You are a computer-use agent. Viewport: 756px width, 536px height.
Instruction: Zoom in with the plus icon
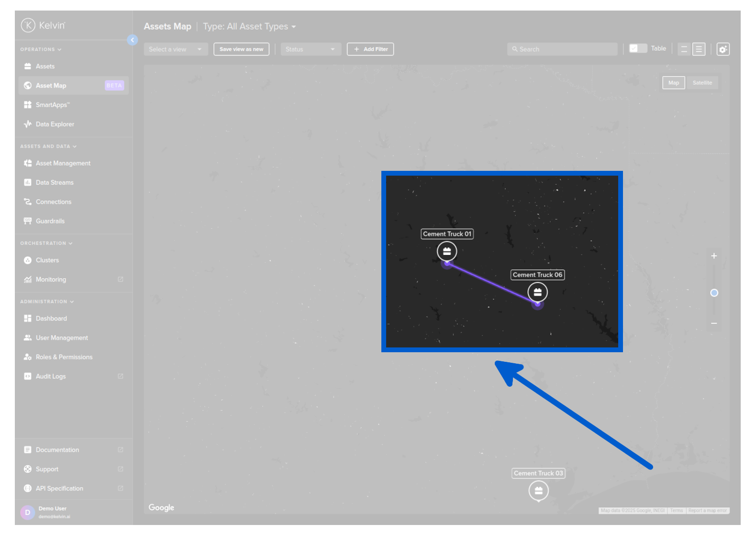[x=713, y=256]
